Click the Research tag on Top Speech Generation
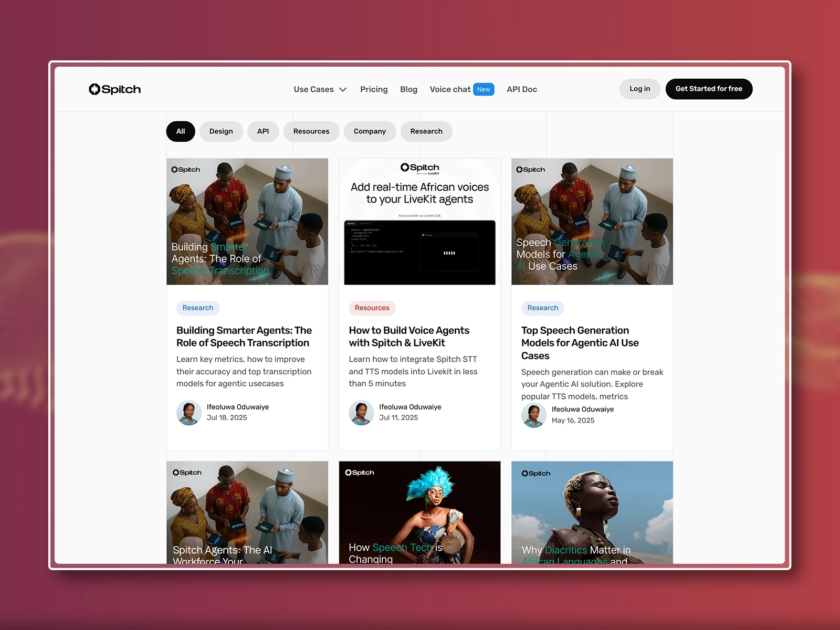The height and width of the screenshot is (630, 840). tap(543, 308)
